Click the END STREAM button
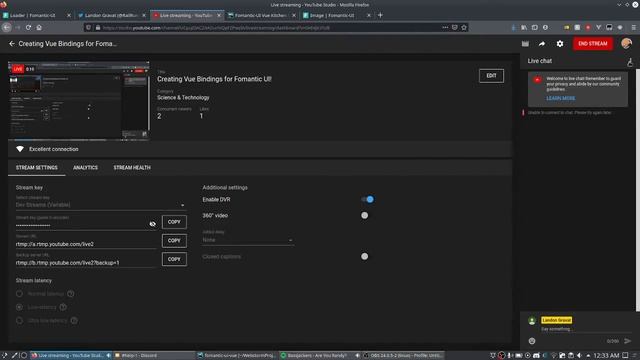This screenshot has width=640, height=360. click(593, 44)
